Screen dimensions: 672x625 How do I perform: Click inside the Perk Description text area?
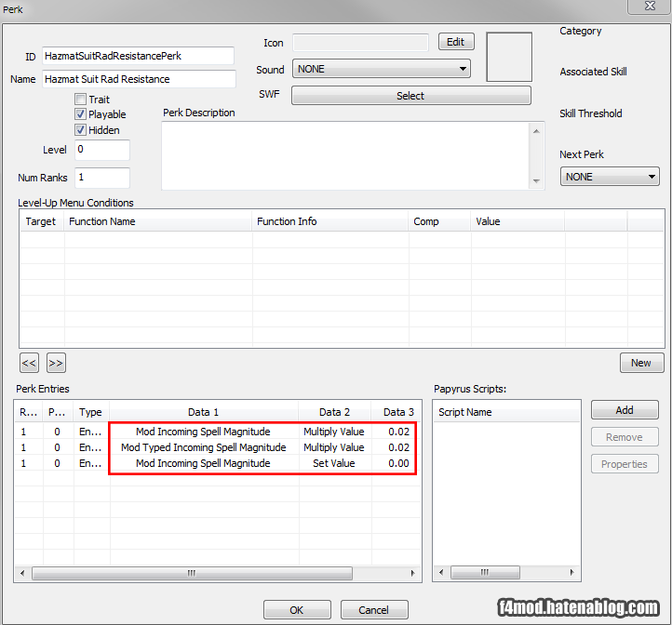tap(345, 155)
